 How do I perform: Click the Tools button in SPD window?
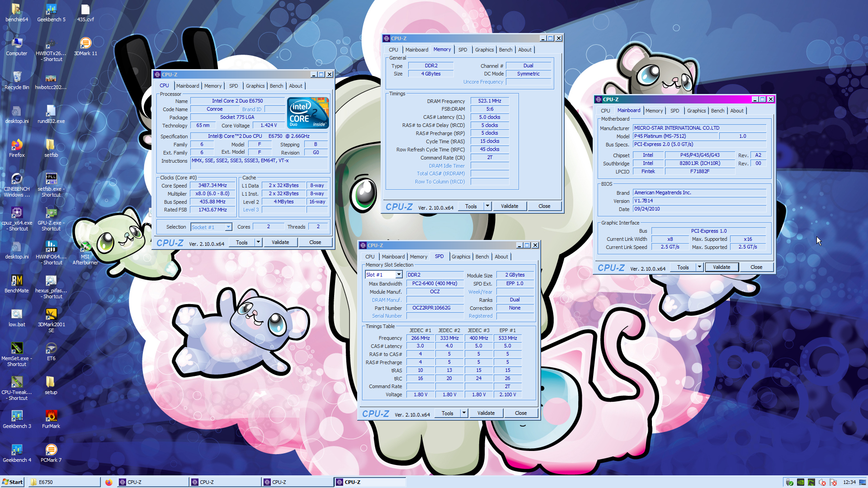click(x=447, y=413)
